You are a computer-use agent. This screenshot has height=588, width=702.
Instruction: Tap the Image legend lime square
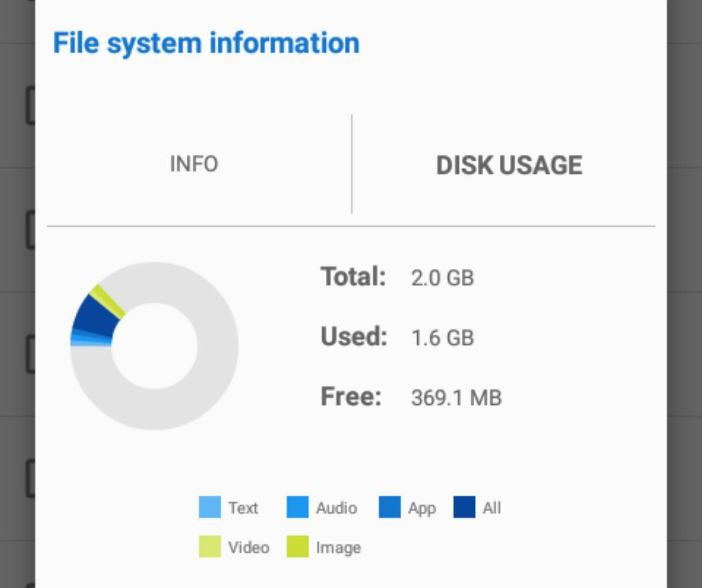pyautogui.click(x=297, y=546)
